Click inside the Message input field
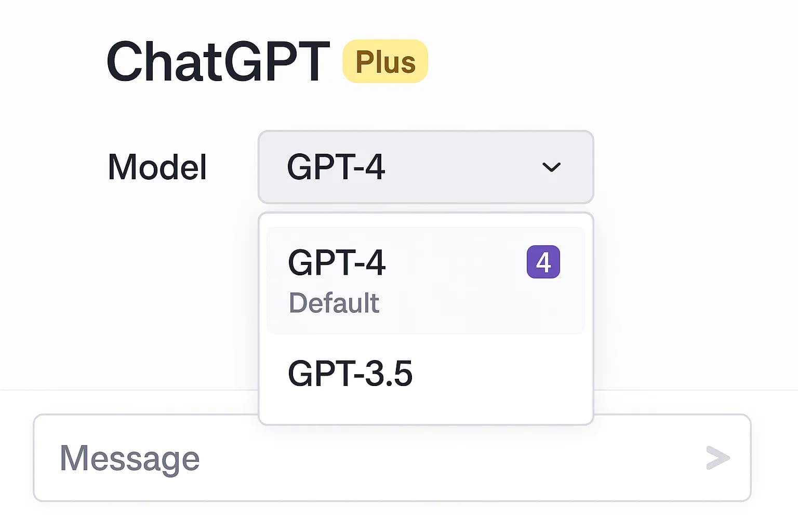The height and width of the screenshot is (532, 798). [x=312, y=458]
